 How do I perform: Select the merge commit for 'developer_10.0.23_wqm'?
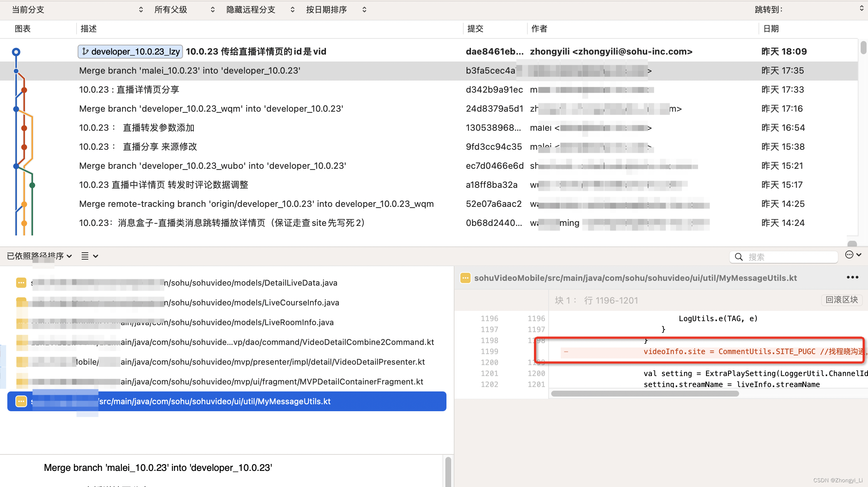coord(429,109)
